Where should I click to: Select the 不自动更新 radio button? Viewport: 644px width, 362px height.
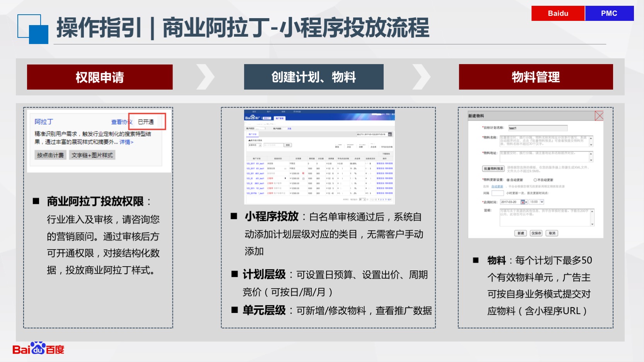click(535, 180)
